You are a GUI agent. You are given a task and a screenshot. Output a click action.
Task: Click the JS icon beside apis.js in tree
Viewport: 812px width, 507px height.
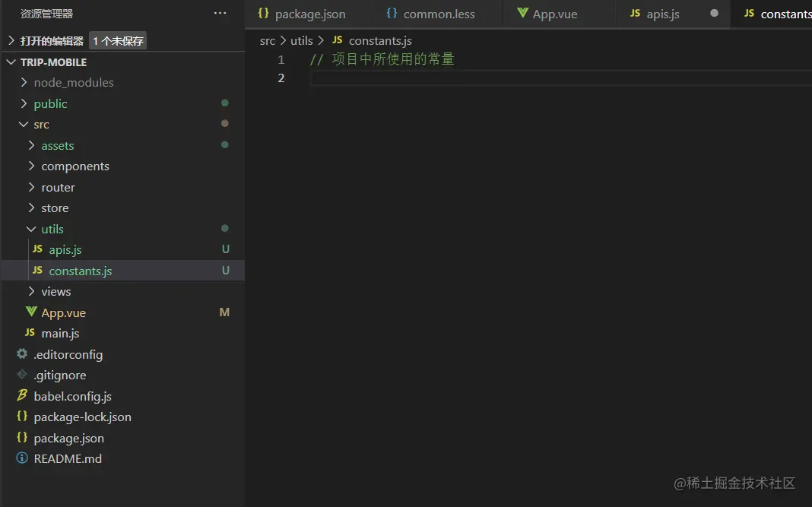[x=38, y=249]
